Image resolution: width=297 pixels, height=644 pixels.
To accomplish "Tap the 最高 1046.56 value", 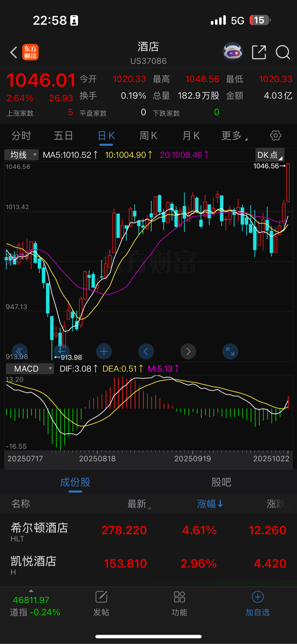I will coord(202,79).
